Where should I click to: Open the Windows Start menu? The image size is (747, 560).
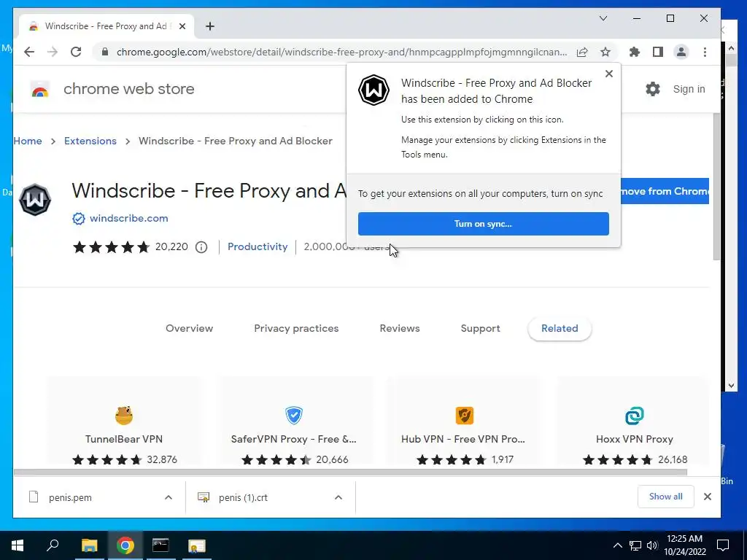pyautogui.click(x=18, y=545)
